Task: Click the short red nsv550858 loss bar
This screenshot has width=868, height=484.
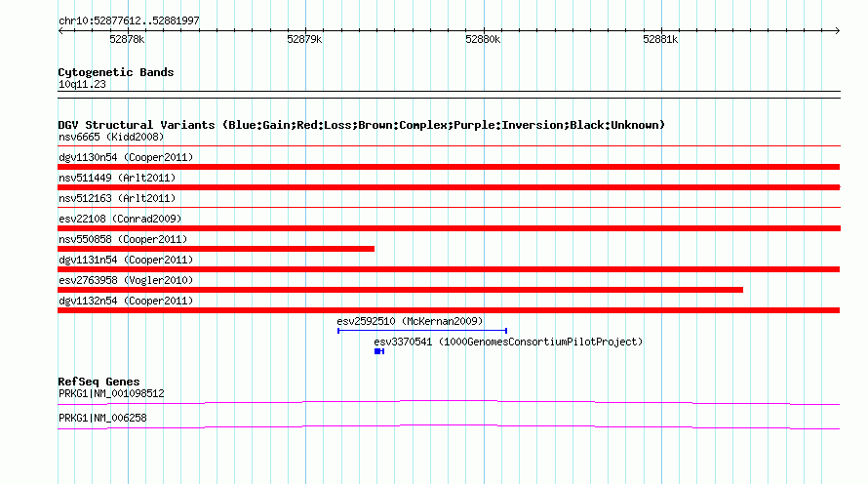Action: pos(216,249)
